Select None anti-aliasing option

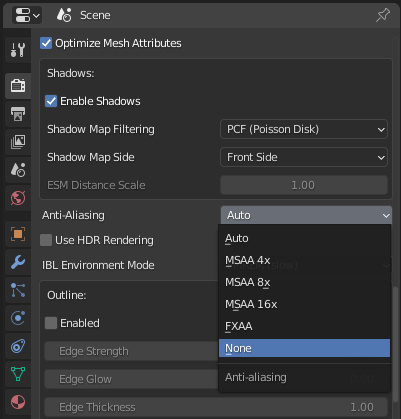click(x=304, y=348)
